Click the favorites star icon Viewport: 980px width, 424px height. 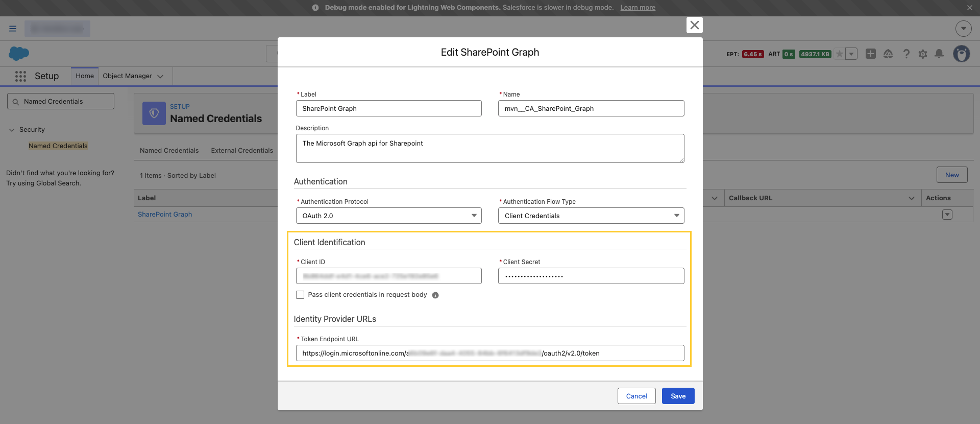pos(839,54)
